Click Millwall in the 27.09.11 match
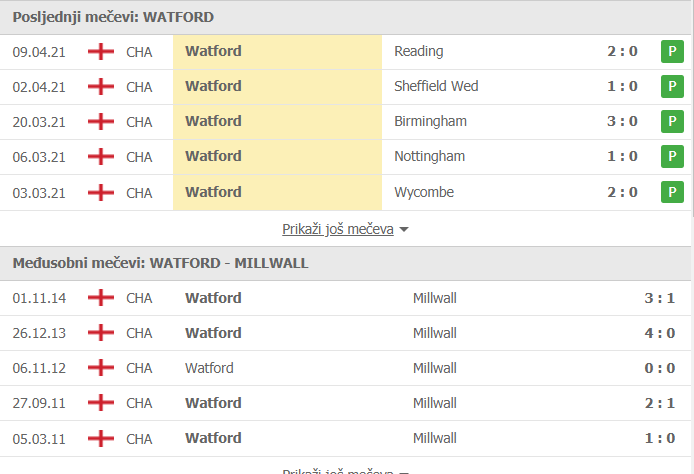This screenshot has width=694, height=474. coord(434,403)
